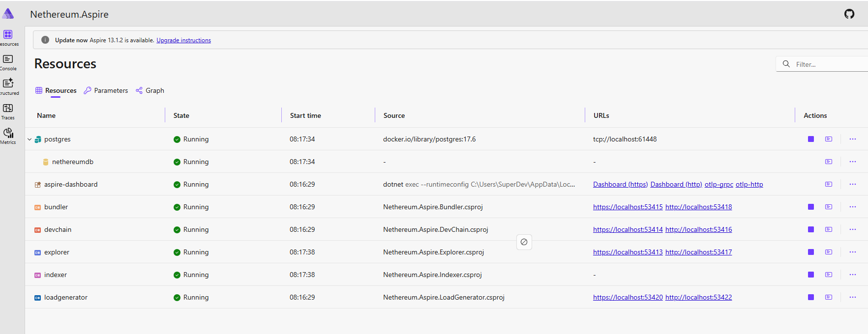
Task: Open the Structured logs sidebar icon
Action: point(8,83)
